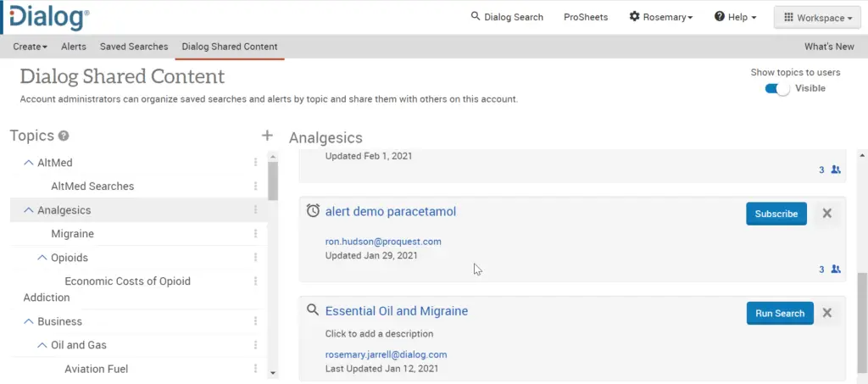
Task: Open the Essential Oil and Migraine link
Action: click(397, 311)
